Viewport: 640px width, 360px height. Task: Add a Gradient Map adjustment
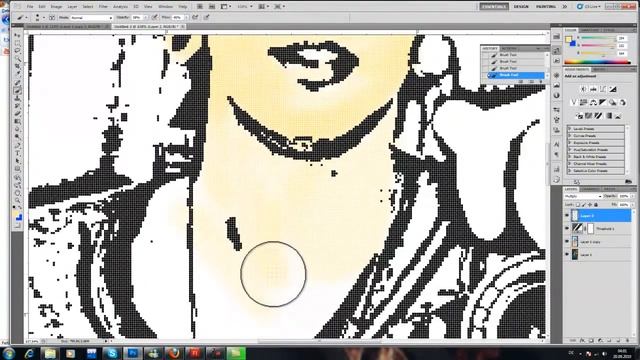click(608, 116)
